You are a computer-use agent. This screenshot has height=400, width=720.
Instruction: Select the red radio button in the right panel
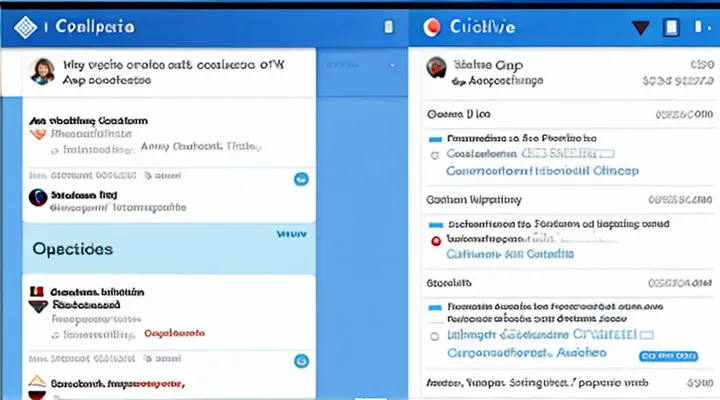(435, 241)
